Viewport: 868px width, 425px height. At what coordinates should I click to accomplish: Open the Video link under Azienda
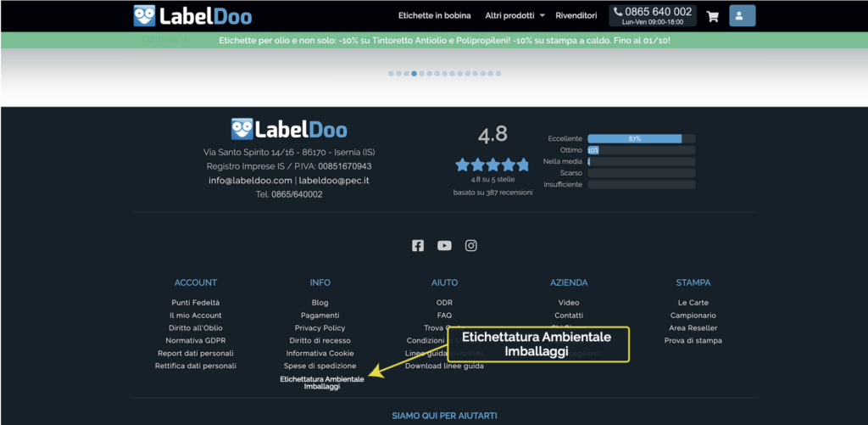point(569,303)
